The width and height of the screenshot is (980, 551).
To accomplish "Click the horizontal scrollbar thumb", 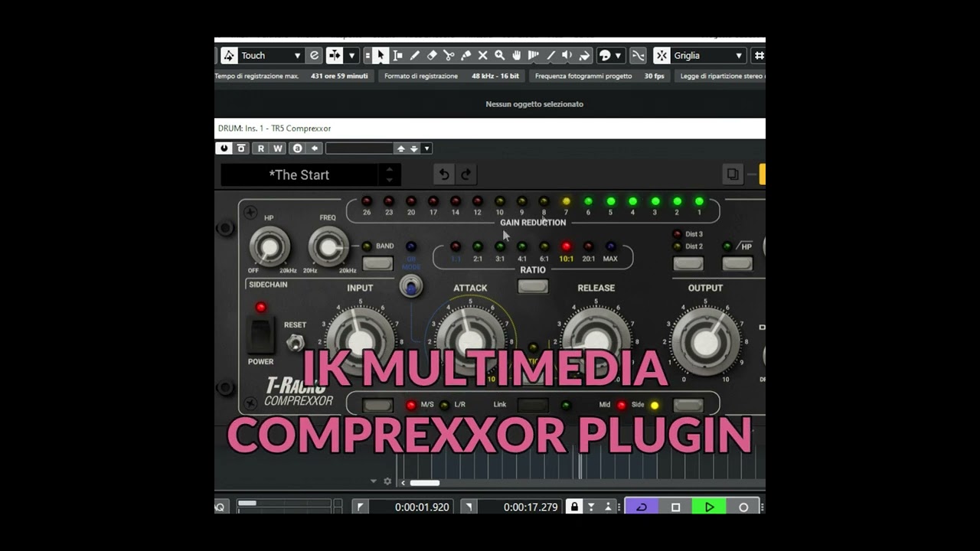I will (x=425, y=483).
